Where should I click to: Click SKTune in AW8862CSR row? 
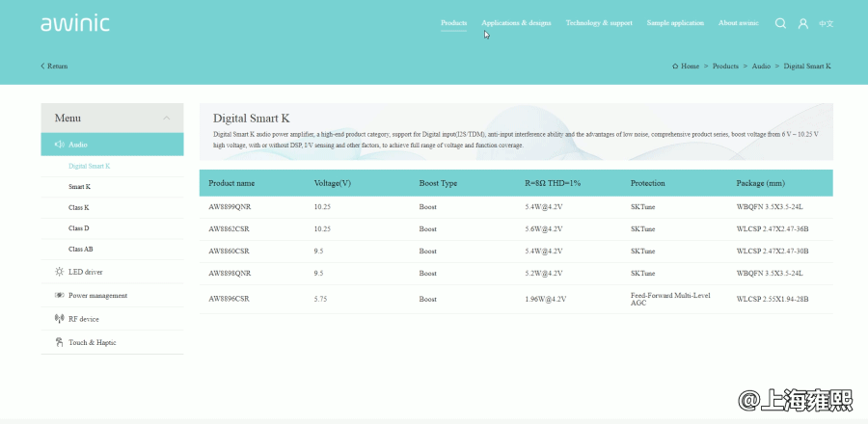tap(642, 228)
